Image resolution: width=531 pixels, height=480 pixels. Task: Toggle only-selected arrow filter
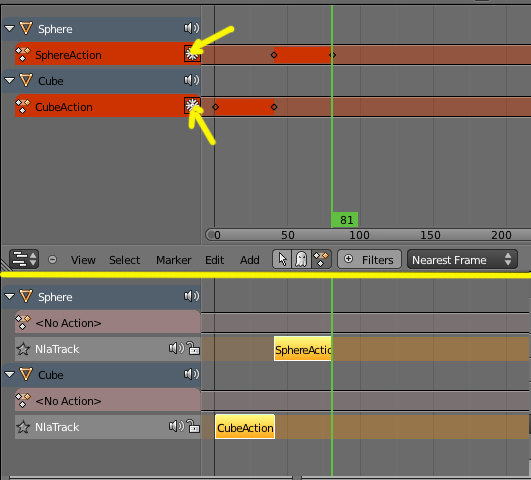282,259
